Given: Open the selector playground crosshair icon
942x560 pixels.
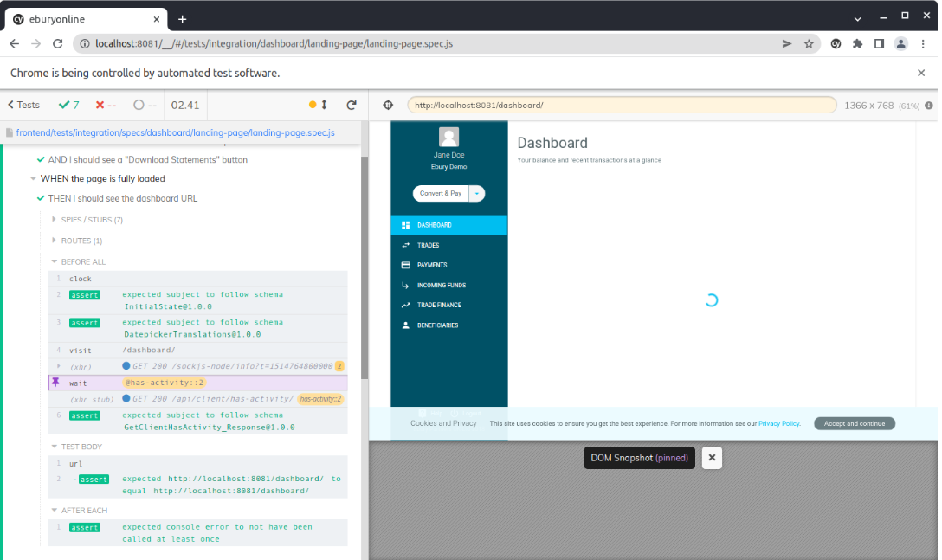Looking at the screenshot, I should pos(388,105).
